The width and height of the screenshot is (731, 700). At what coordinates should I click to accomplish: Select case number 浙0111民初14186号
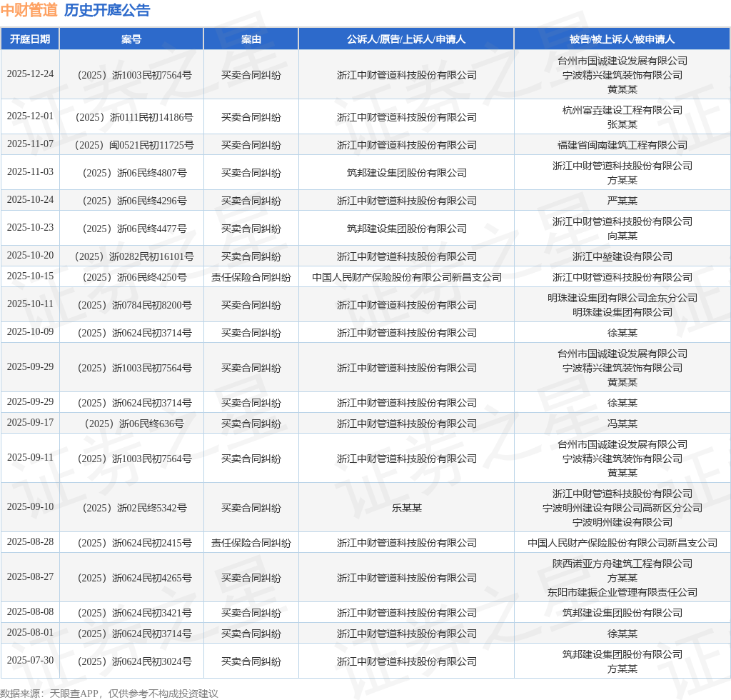(x=134, y=117)
